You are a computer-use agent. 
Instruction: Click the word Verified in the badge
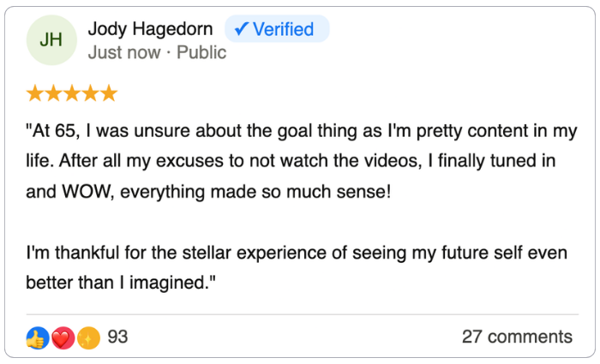[285, 29]
